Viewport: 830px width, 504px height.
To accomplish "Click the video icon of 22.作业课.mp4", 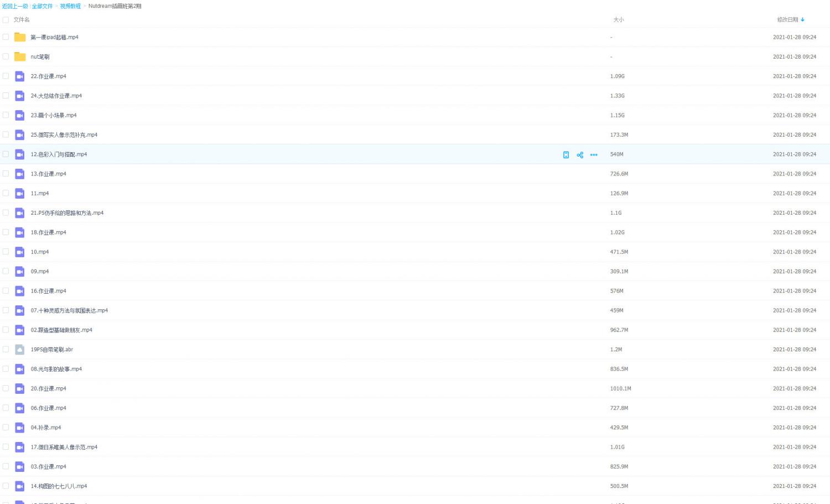I will pyautogui.click(x=20, y=76).
